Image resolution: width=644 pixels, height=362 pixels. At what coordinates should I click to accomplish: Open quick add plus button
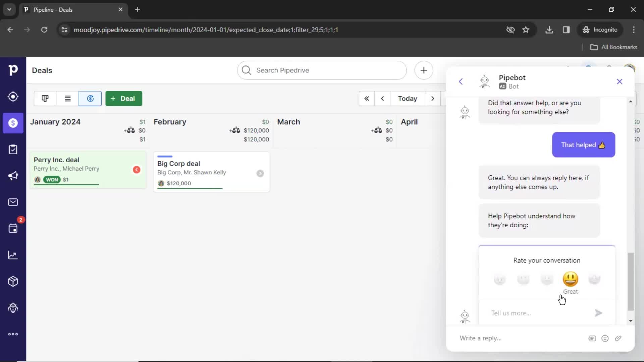click(x=424, y=70)
